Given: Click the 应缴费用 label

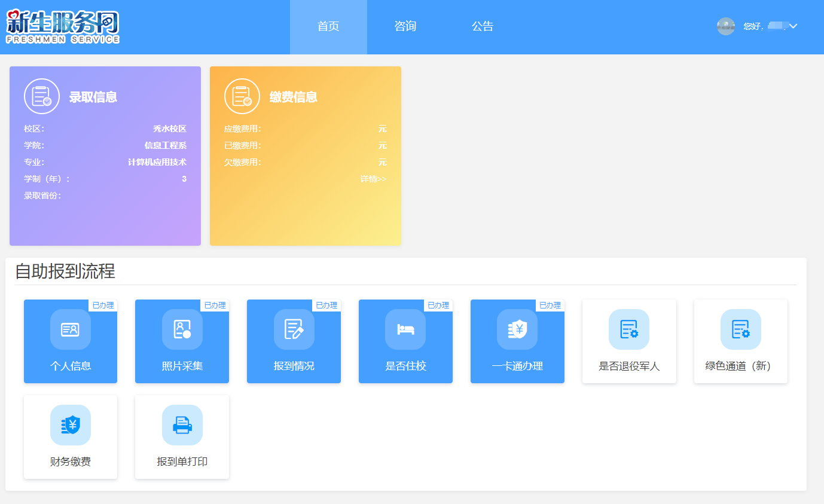Looking at the screenshot, I should (243, 129).
